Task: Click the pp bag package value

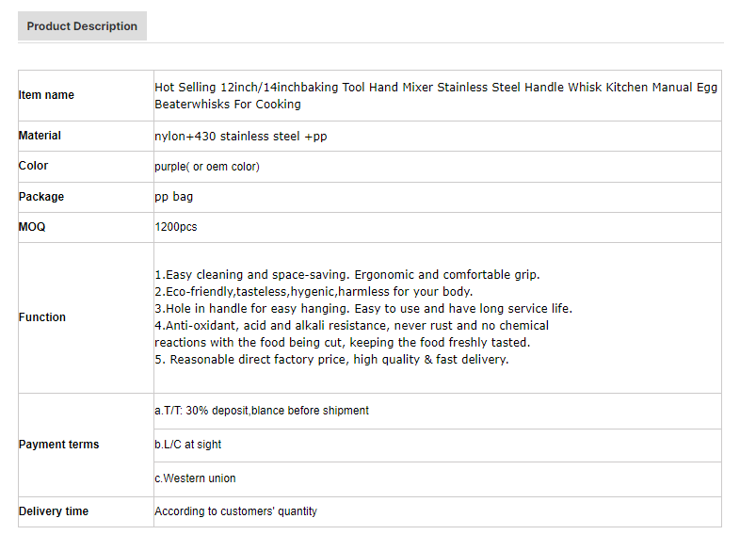Action: (173, 197)
